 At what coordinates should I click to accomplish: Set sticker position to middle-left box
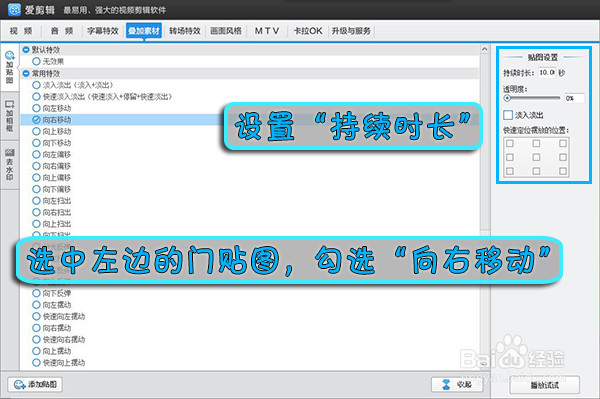point(510,157)
